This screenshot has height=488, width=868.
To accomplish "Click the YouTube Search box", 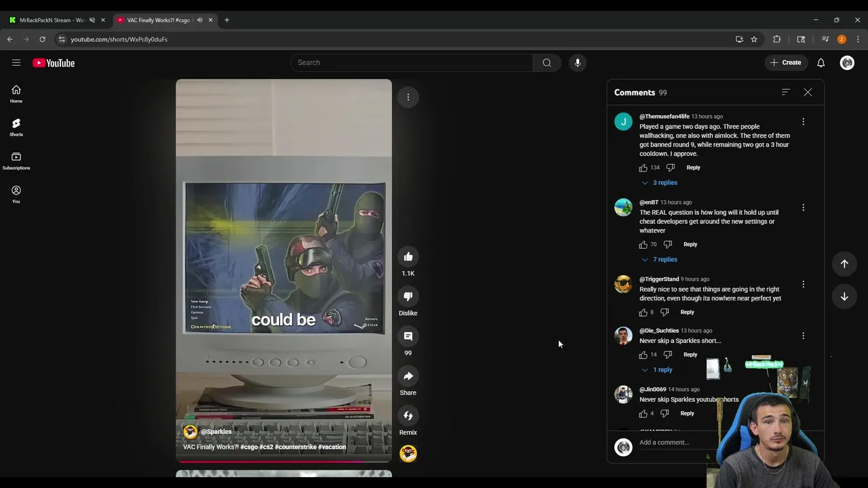I will point(412,62).
